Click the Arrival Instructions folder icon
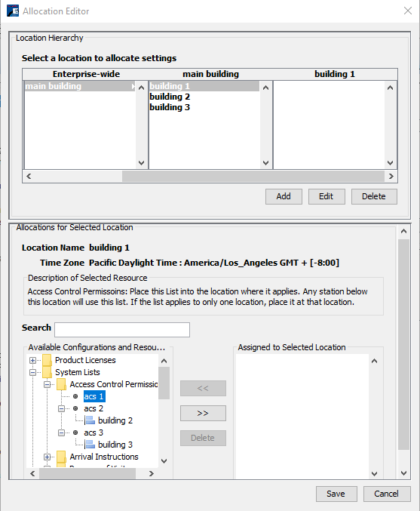This screenshot has height=511, width=420. tap(61, 457)
